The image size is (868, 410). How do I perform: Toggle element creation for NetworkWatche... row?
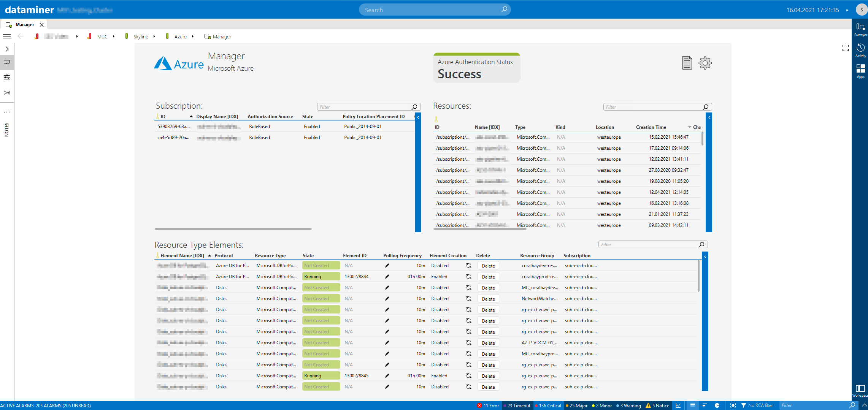[469, 299]
